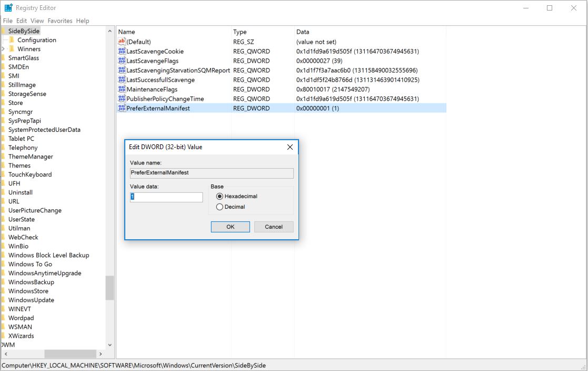The height and width of the screenshot is (371, 588).
Task: Click the LastSuccessfullScavenge value icon
Action: click(x=122, y=80)
